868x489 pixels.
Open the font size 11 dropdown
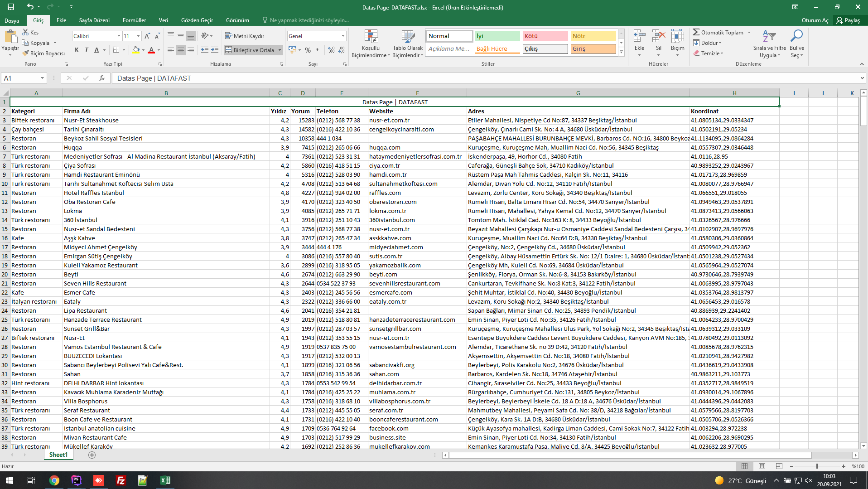(139, 36)
